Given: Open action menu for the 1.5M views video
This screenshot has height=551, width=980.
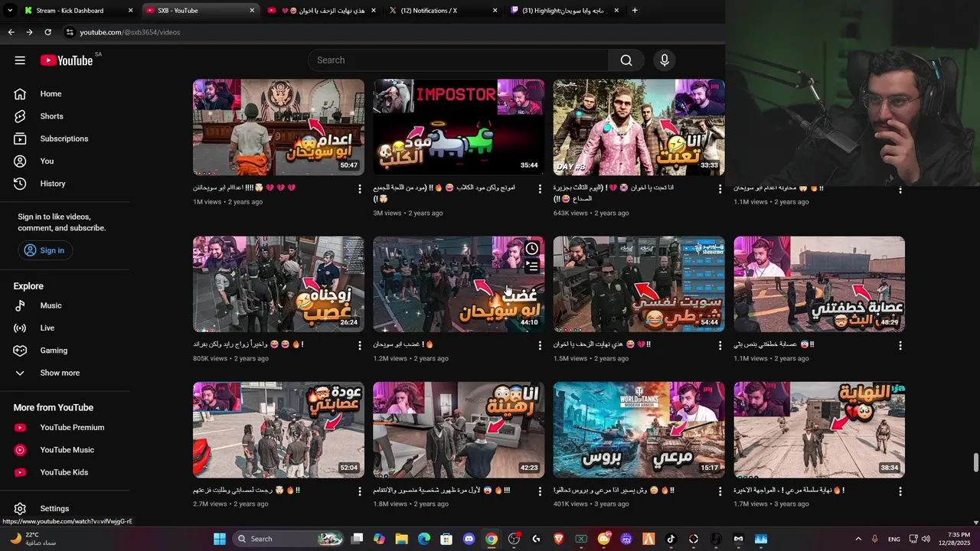Looking at the screenshot, I should pyautogui.click(x=720, y=346).
